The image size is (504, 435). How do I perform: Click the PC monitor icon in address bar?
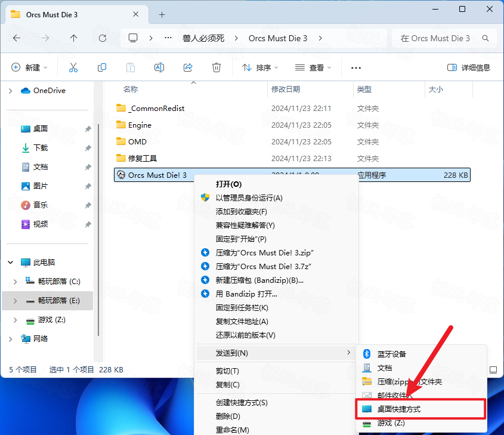(x=133, y=38)
